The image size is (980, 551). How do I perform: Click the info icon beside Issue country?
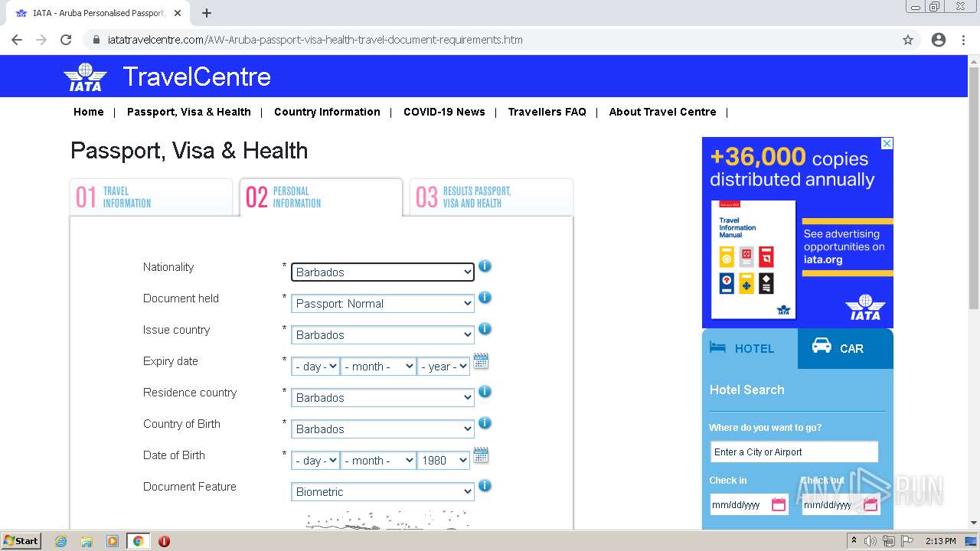(x=485, y=329)
